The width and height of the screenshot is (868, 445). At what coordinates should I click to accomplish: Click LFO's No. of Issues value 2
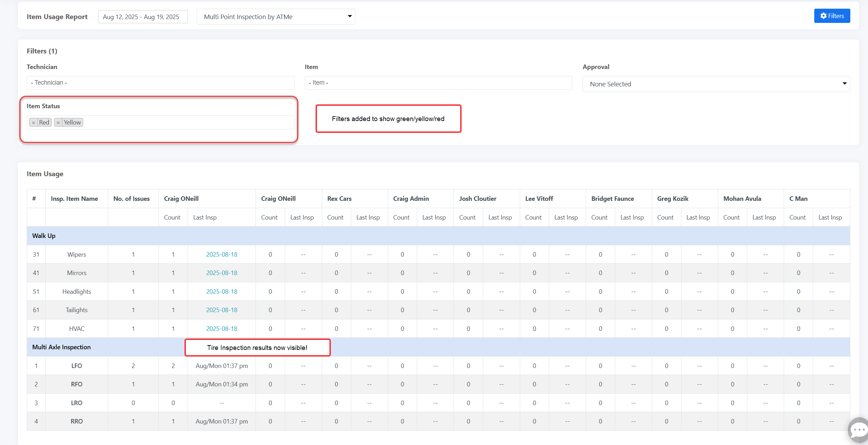click(x=133, y=366)
